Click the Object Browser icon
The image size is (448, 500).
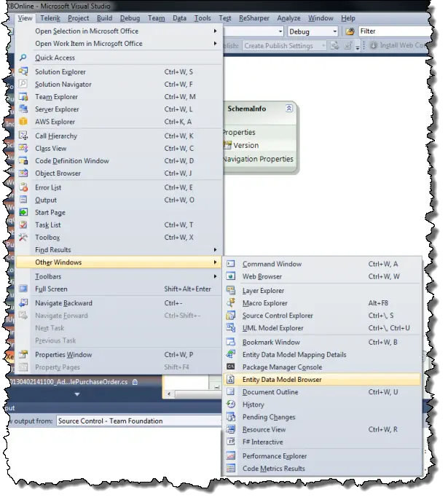(x=23, y=173)
